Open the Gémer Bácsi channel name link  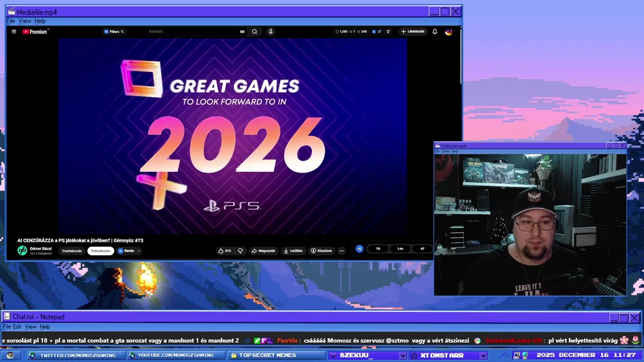pyautogui.click(x=41, y=248)
